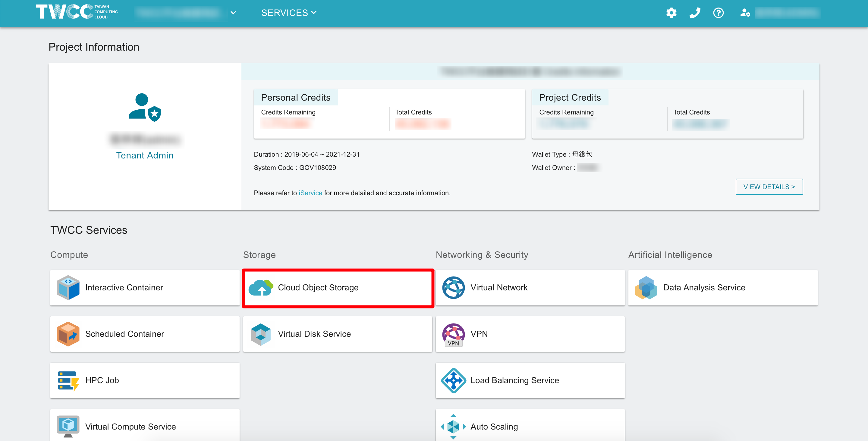Click the Personal Credits heading
This screenshot has width=868, height=441.
pyautogui.click(x=295, y=97)
